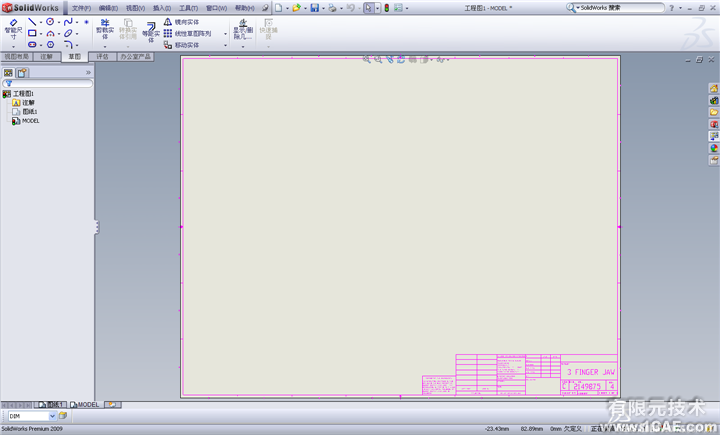
Task: Click the Move Entities (移动实体) tool
Action: [x=181, y=45]
